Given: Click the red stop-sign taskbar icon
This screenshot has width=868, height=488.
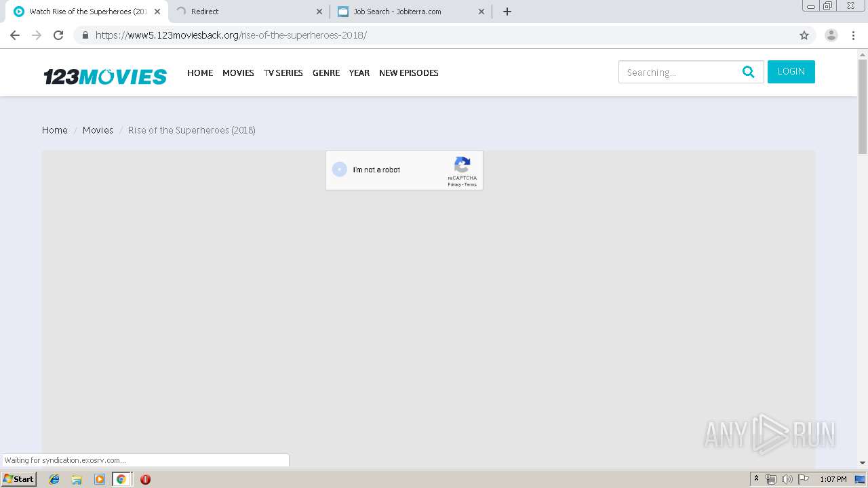Looking at the screenshot, I should 145,479.
